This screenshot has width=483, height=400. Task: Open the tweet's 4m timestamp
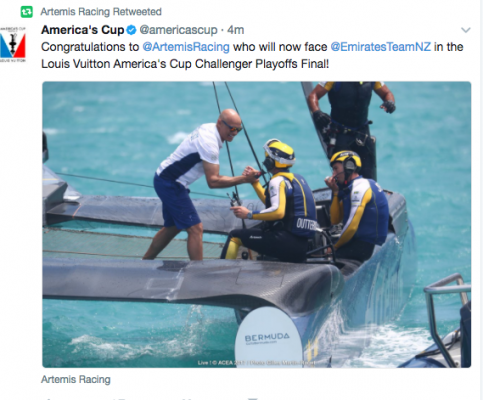pyautogui.click(x=236, y=30)
